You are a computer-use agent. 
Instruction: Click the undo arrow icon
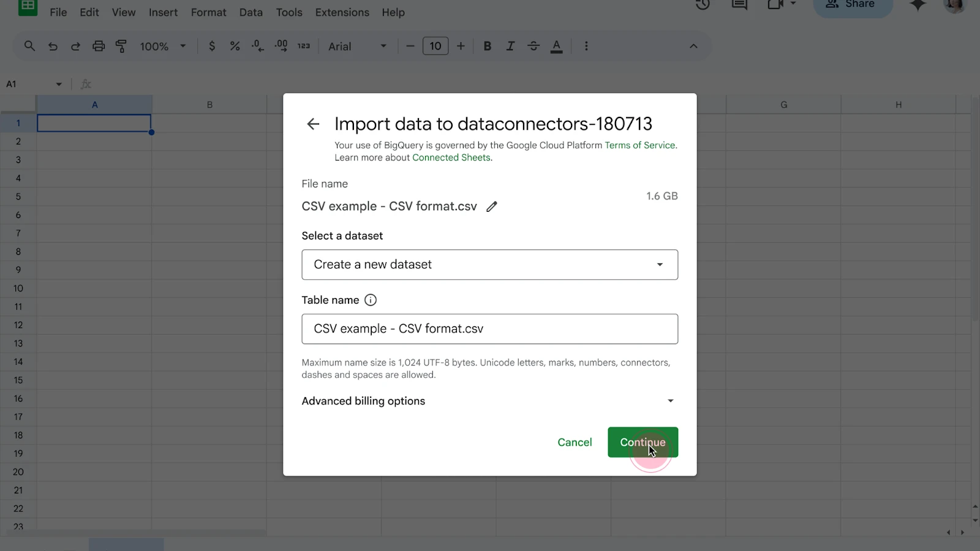coord(53,46)
